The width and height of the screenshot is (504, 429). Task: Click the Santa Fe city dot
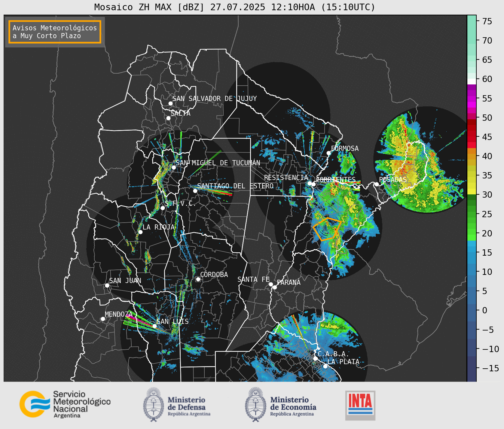271,284
